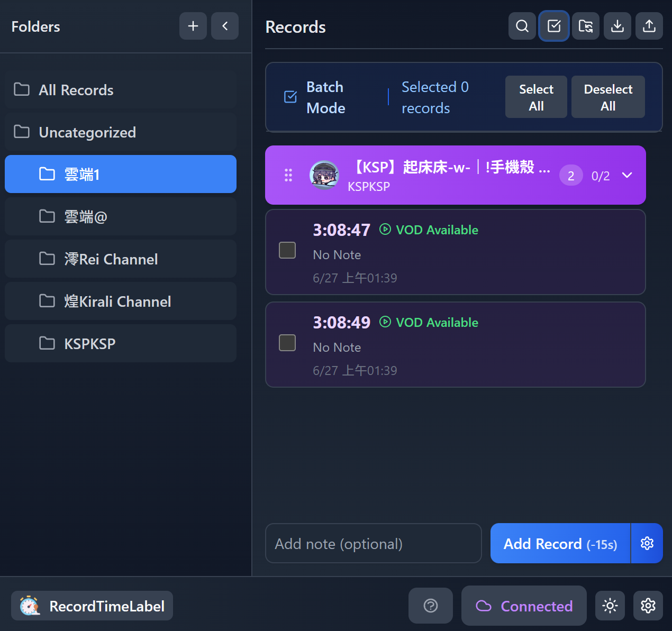Viewport: 672px width, 631px height.
Task: Click the upload/export icon
Action: click(x=649, y=26)
